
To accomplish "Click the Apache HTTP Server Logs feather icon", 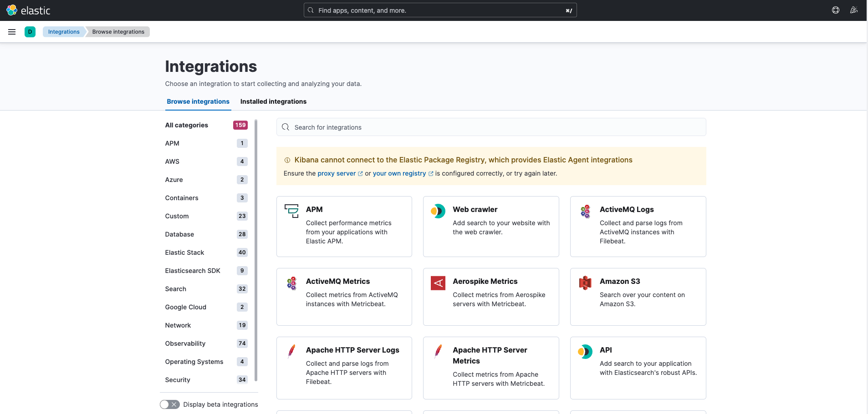I will click(291, 351).
